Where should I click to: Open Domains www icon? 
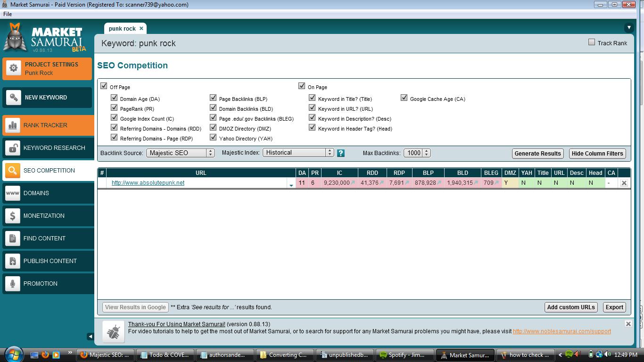click(x=12, y=193)
